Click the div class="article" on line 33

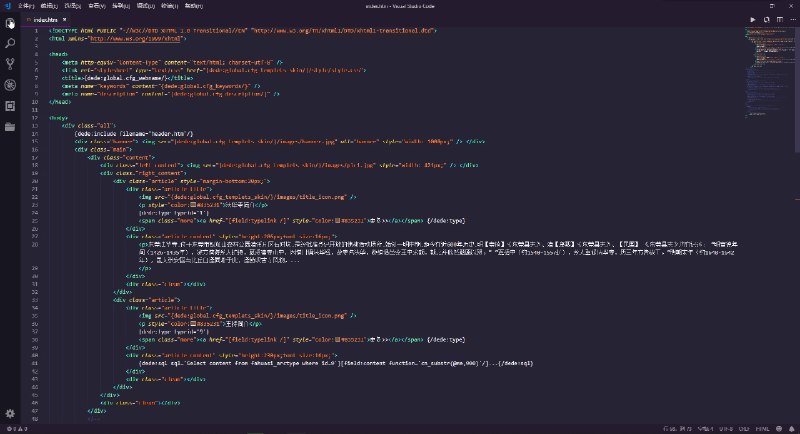point(146,300)
